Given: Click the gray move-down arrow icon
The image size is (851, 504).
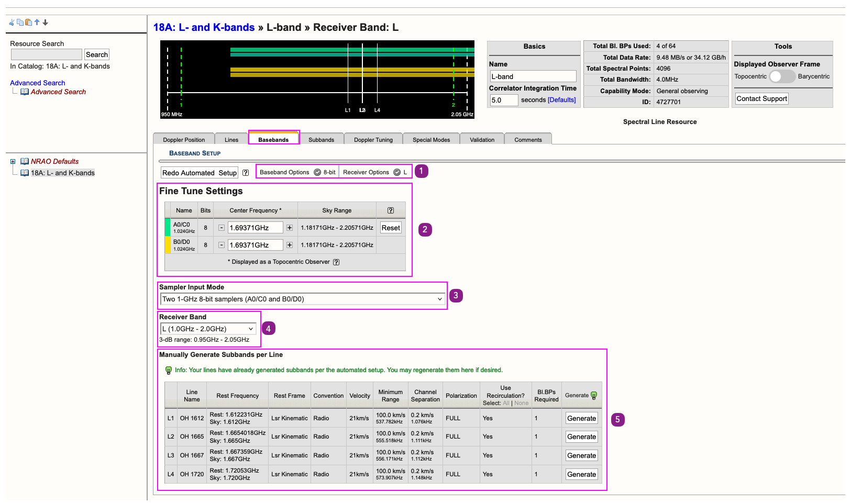Looking at the screenshot, I should pos(46,23).
